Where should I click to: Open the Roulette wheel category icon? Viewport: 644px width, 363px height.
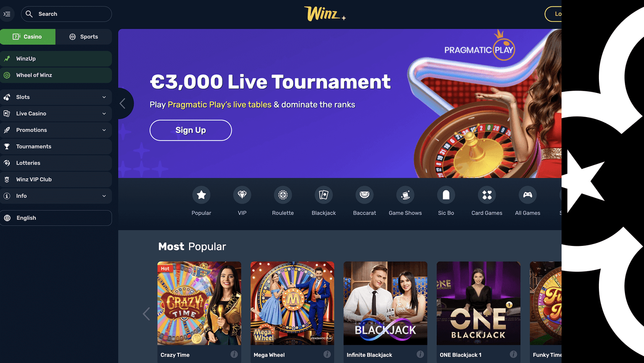283,195
